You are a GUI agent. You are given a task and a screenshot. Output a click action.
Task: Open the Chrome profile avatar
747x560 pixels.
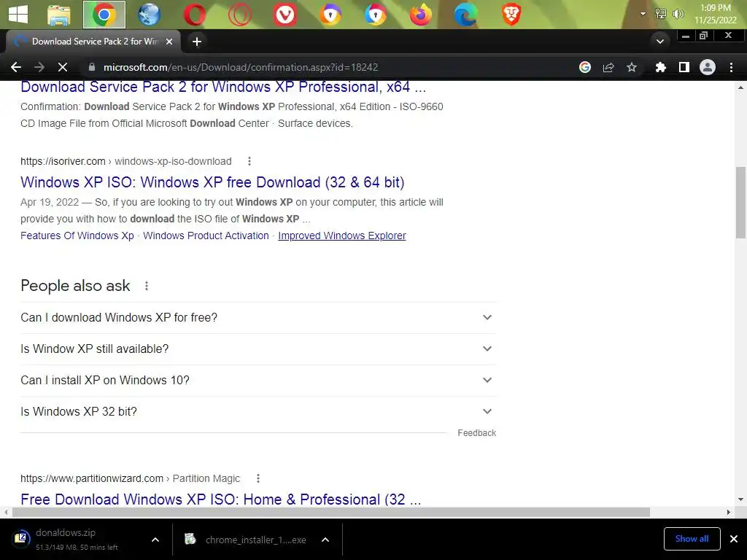tap(708, 67)
